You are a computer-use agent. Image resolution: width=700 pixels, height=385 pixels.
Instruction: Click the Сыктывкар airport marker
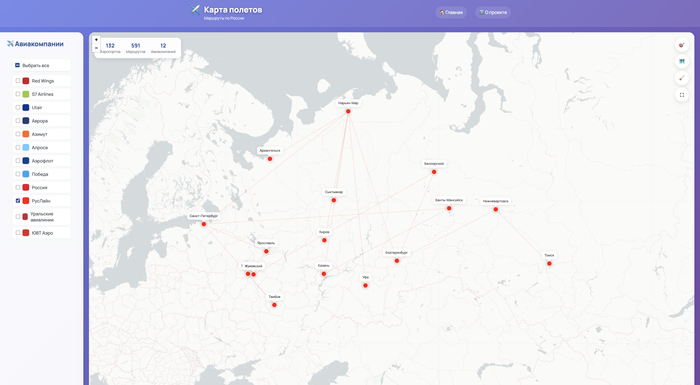(333, 200)
